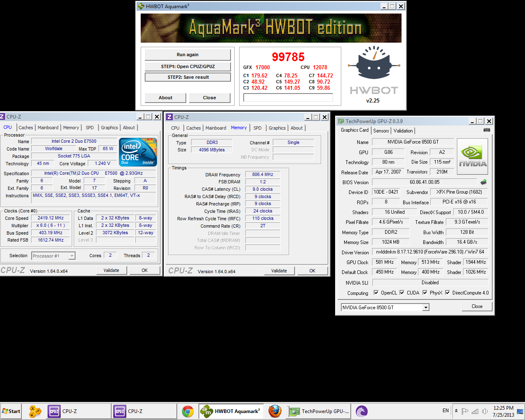Select HWBOT Aquamark taskbar button
525x420 pixels.
[x=232, y=411]
